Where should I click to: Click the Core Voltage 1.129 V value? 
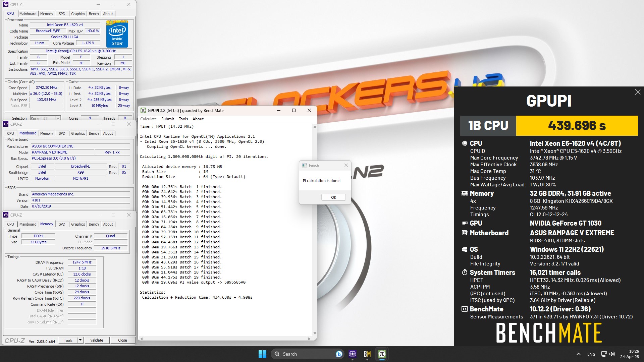pyautogui.click(x=88, y=43)
